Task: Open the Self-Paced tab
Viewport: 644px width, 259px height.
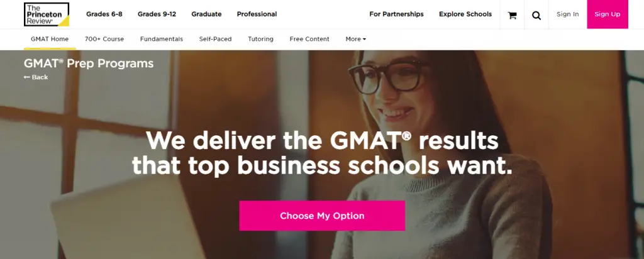Action: point(215,39)
